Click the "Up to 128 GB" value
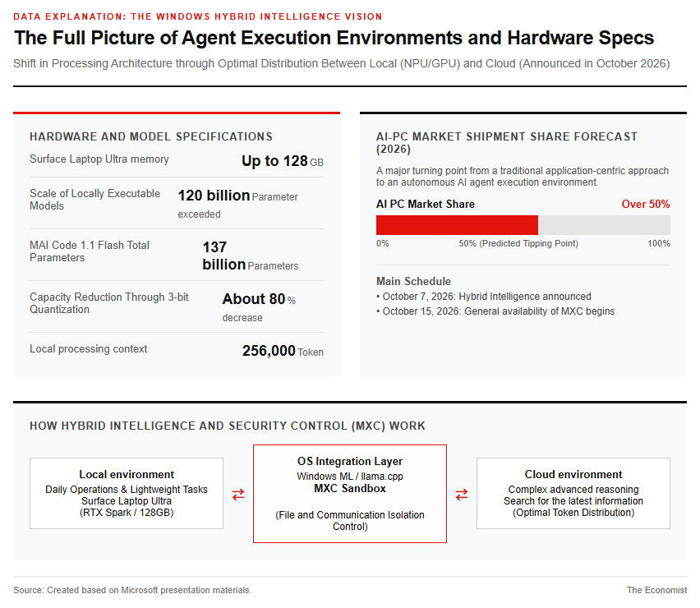Viewport: 700px width, 608px height. 283,161
